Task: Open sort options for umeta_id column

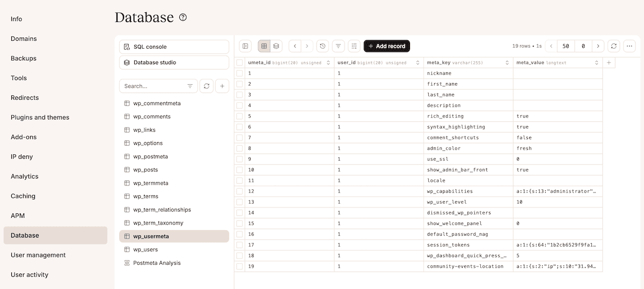Action: tap(328, 63)
